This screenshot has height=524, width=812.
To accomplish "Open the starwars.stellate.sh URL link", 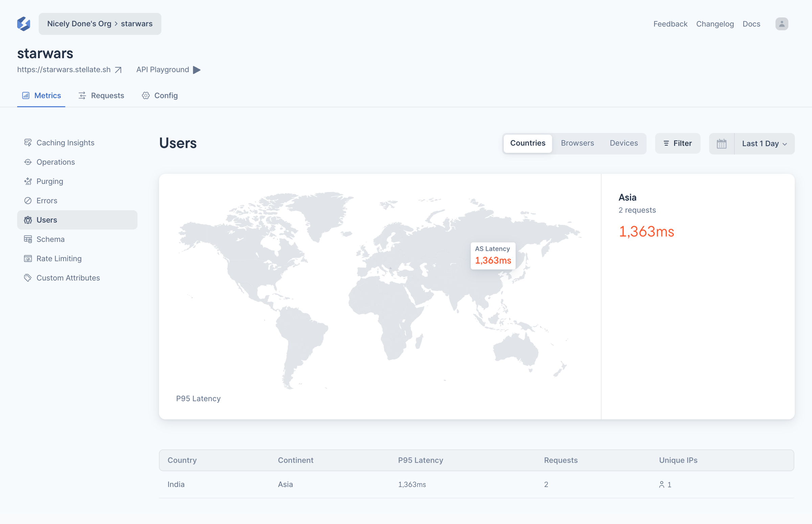I will (64, 70).
